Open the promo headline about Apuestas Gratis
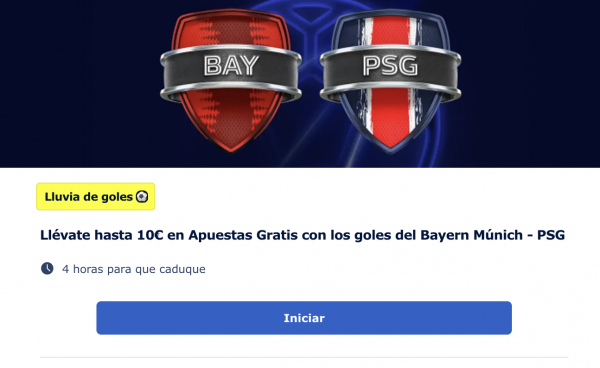The height and width of the screenshot is (368, 600). [302, 235]
